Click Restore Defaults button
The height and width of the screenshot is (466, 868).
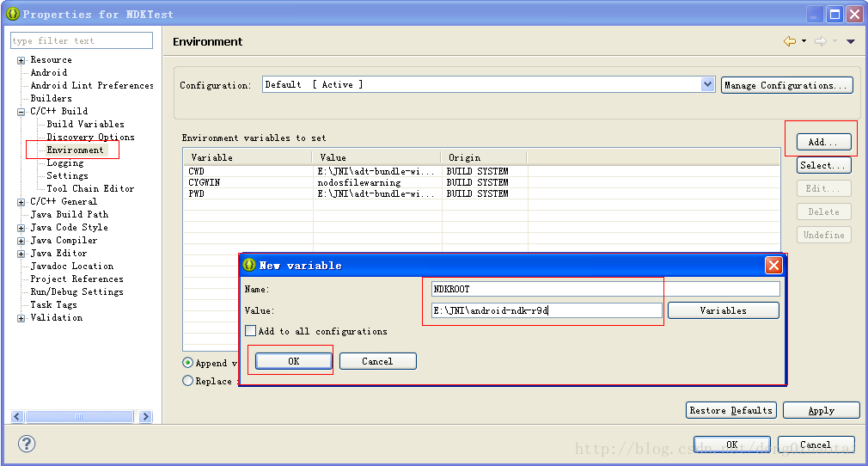click(730, 410)
